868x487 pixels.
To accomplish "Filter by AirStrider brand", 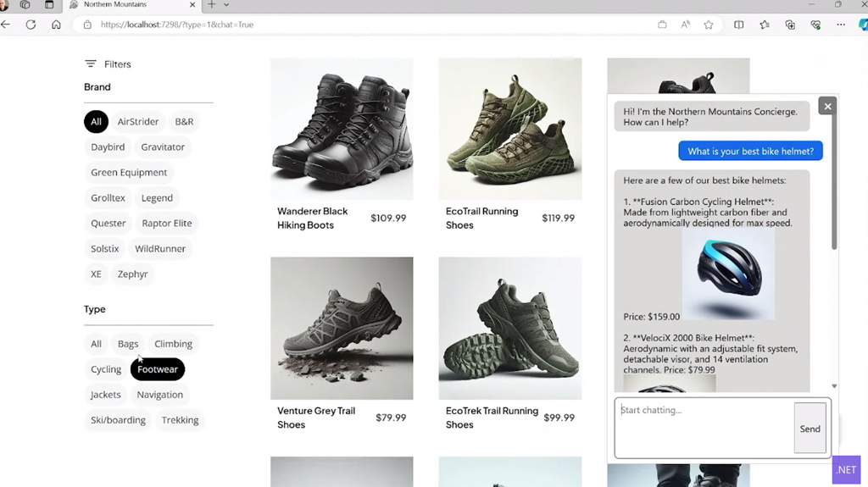I will click(x=138, y=122).
